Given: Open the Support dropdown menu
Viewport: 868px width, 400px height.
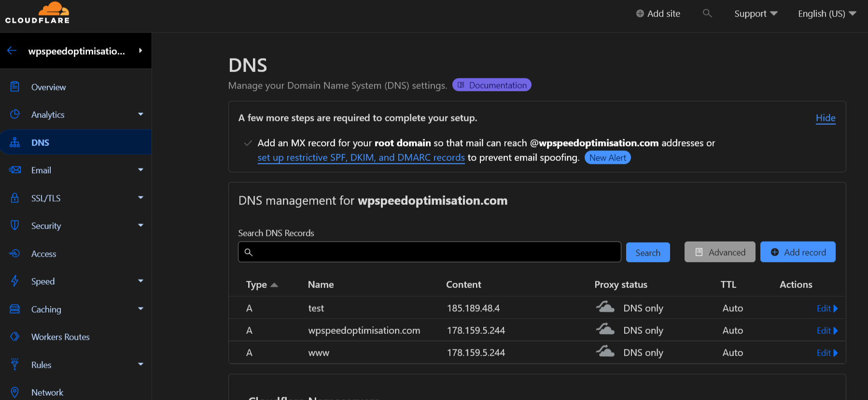Looking at the screenshot, I should (756, 14).
